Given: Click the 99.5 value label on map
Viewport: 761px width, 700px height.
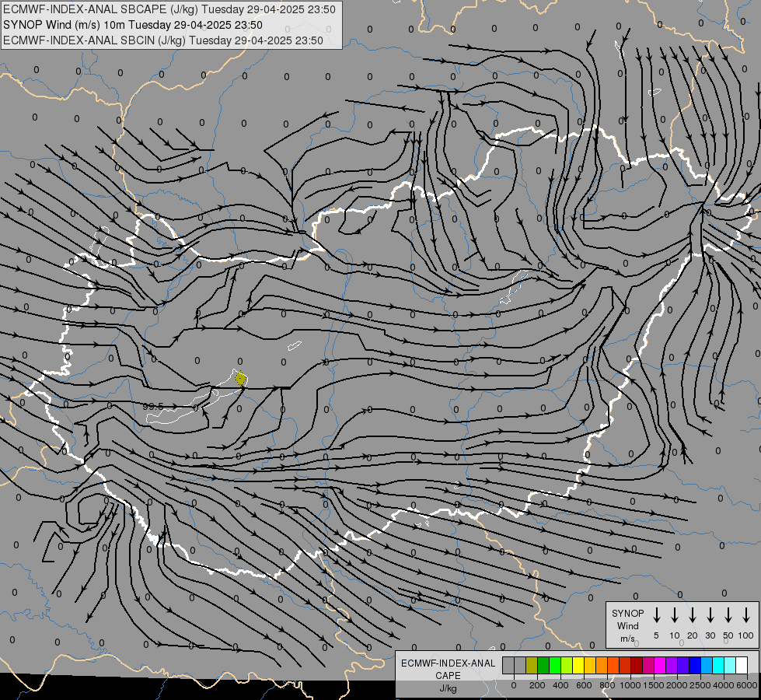Looking at the screenshot, I should click(153, 406).
